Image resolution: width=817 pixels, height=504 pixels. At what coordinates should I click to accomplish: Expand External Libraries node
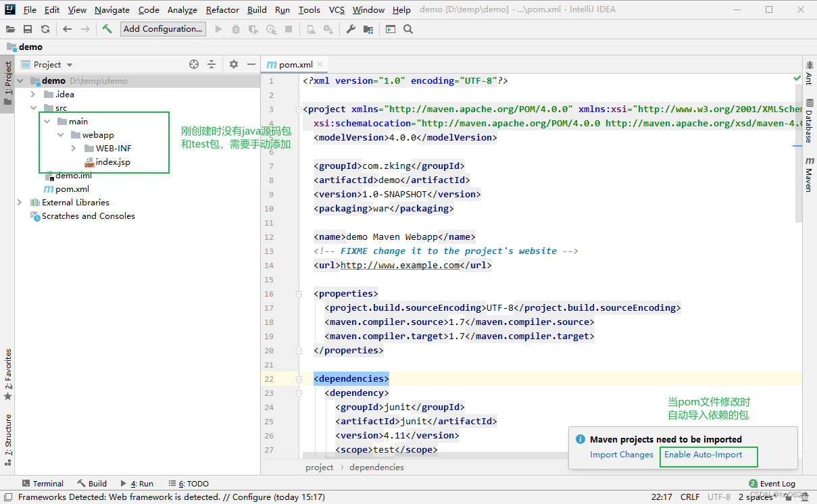pyautogui.click(x=20, y=203)
